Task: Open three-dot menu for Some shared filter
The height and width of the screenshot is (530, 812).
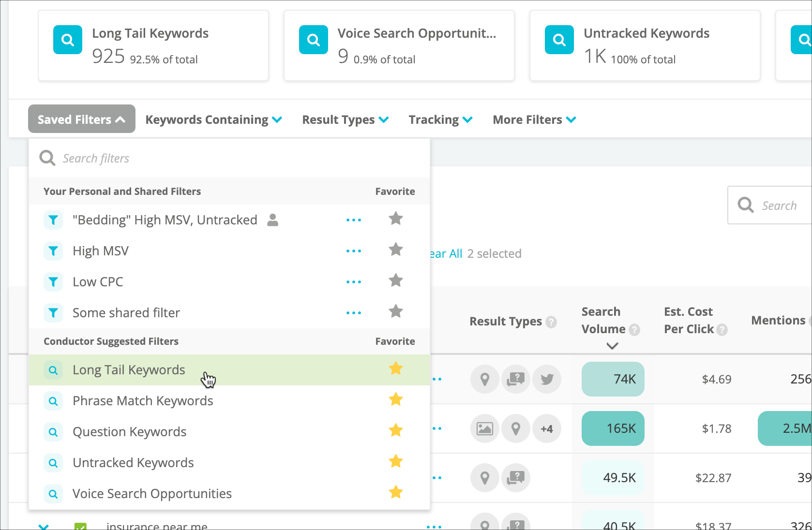Action: (354, 313)
